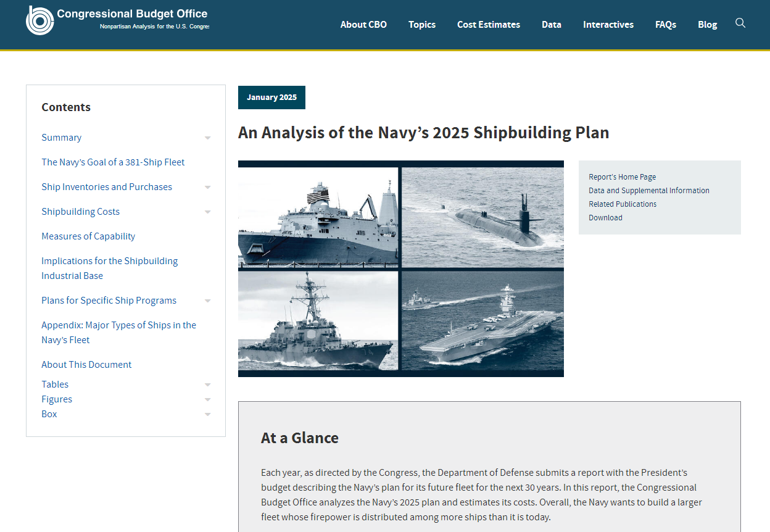Go to Plans for Specific Ship Programs
770x532 pixels.
109,301
